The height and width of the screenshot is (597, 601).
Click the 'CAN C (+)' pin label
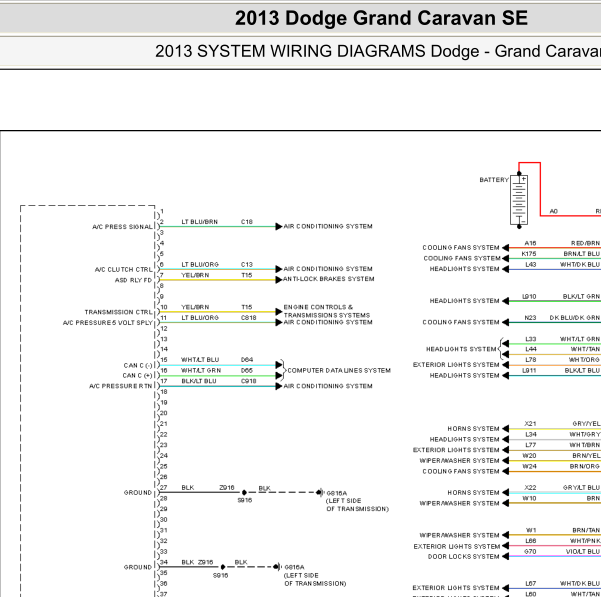click(x=137, y=376)
